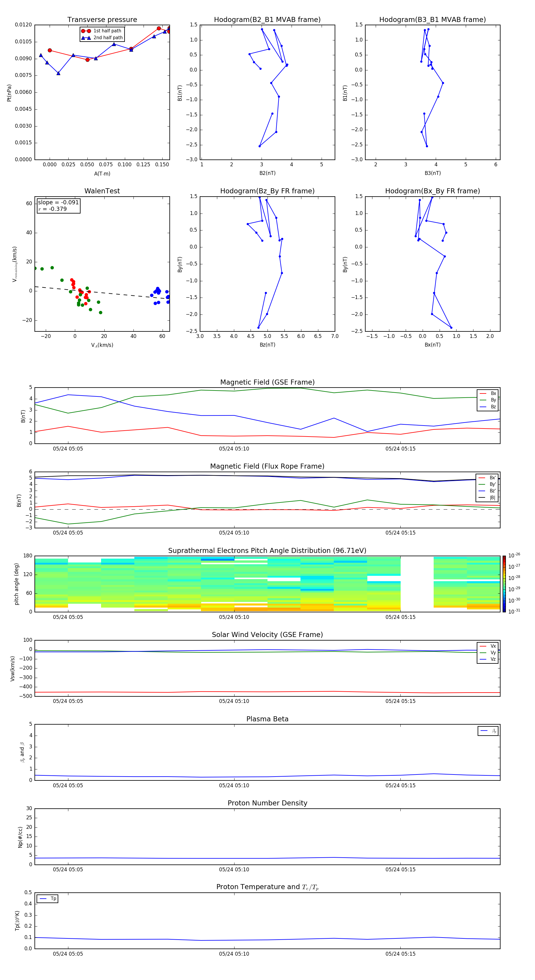The height and width of the screenshot is (980, 535).
Task: Click the 'Bx' legend entry in GSE magnetic field plot
Action: (488, 393)
